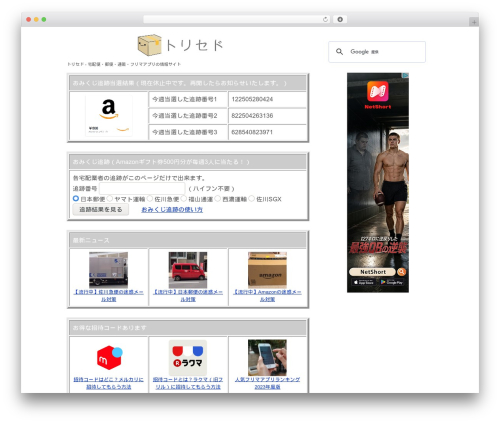Click the 今週当選した追跡番号1 label

point(185,99)
